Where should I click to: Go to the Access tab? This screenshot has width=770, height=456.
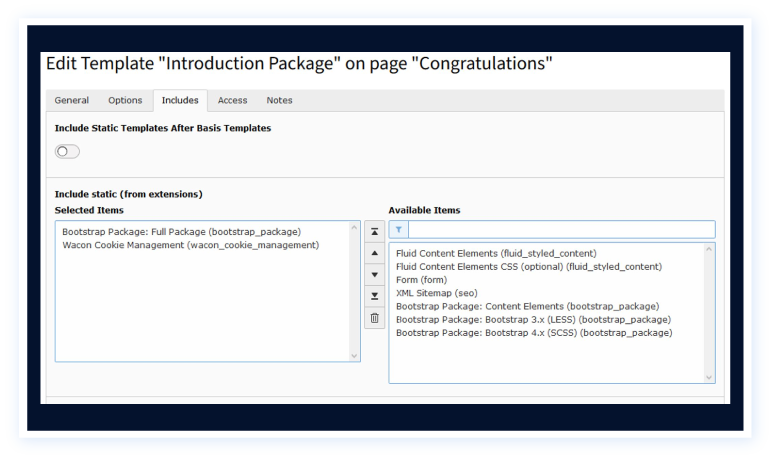(232, 100)
